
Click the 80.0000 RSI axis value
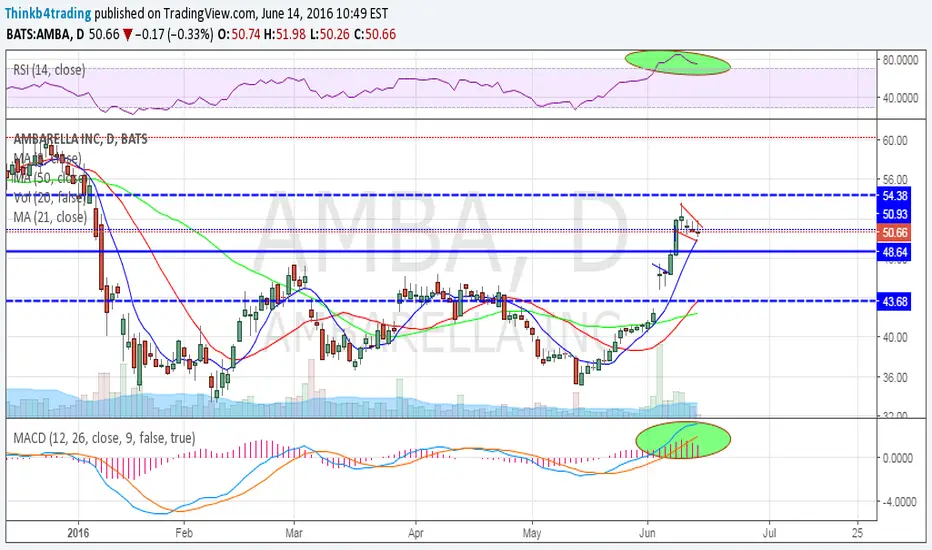(x=900, y=60)
